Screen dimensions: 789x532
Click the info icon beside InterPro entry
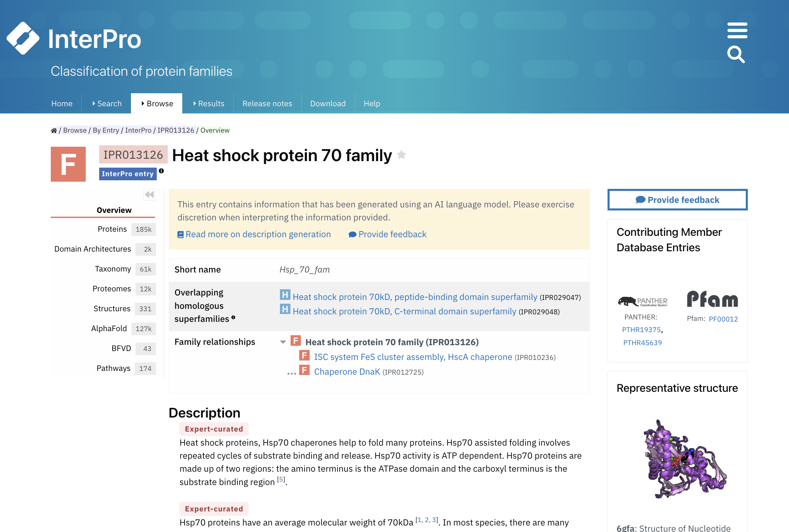[x=161, y=171]
